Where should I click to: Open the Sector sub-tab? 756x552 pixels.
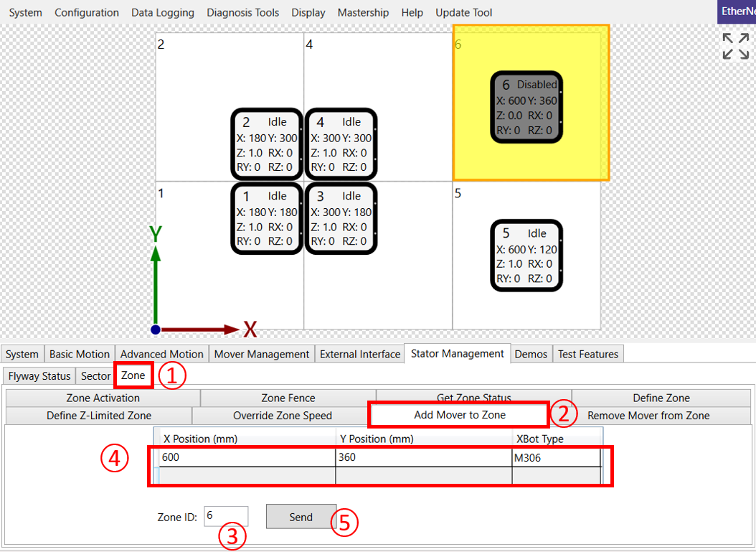95,376
